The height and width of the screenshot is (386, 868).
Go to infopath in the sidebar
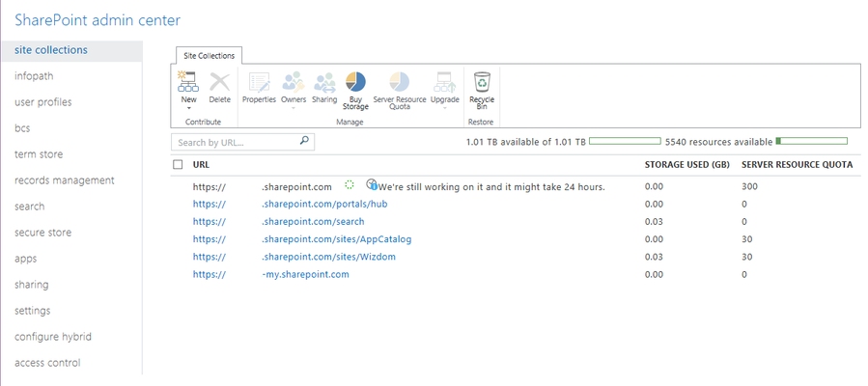click(34, 76)
